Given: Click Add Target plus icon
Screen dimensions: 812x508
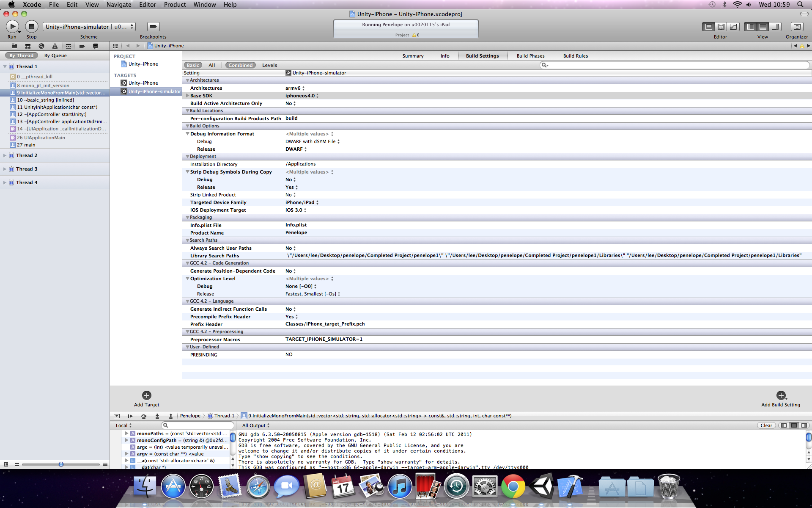Looking at the screenshot, I should (146, 395).
